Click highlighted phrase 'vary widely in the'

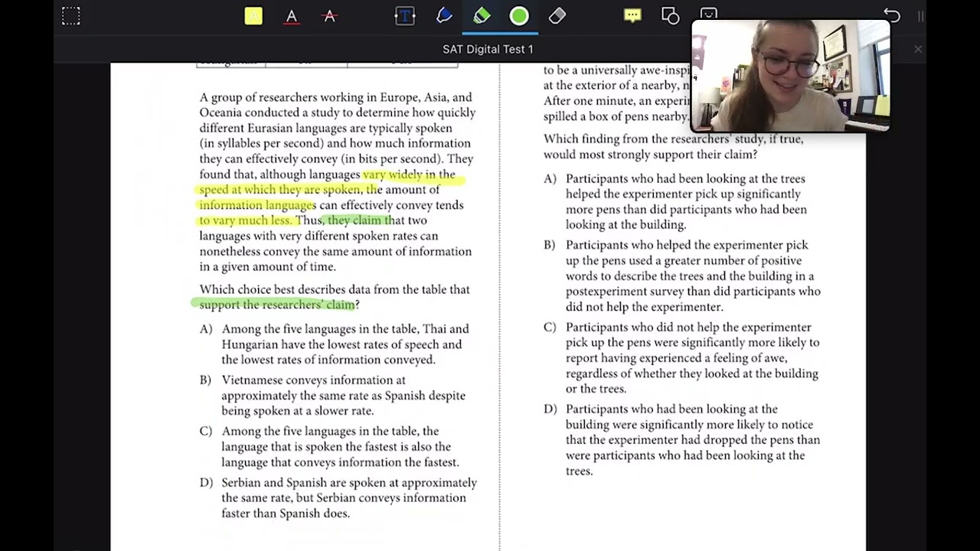(409, 174)
